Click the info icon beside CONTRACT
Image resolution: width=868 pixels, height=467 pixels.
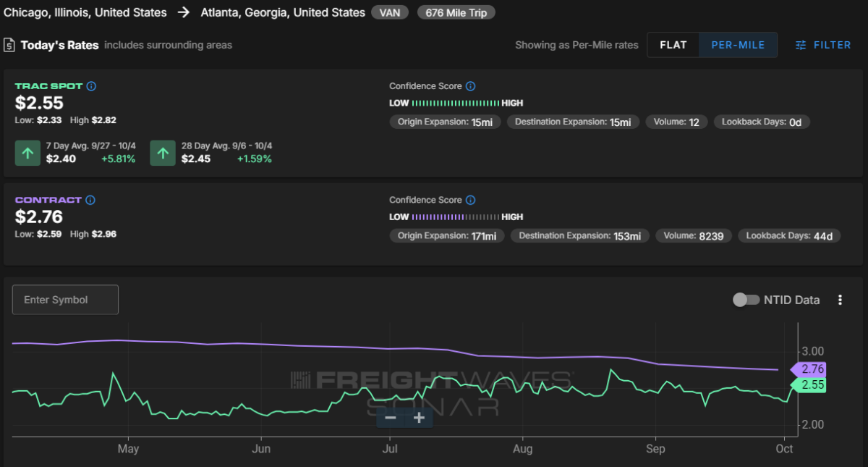[90, 200]
